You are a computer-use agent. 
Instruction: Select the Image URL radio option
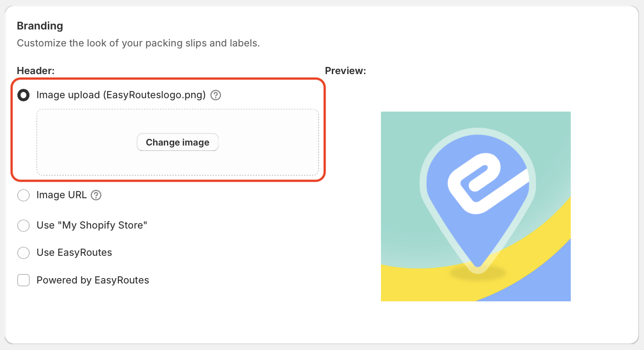pos(23,196)
